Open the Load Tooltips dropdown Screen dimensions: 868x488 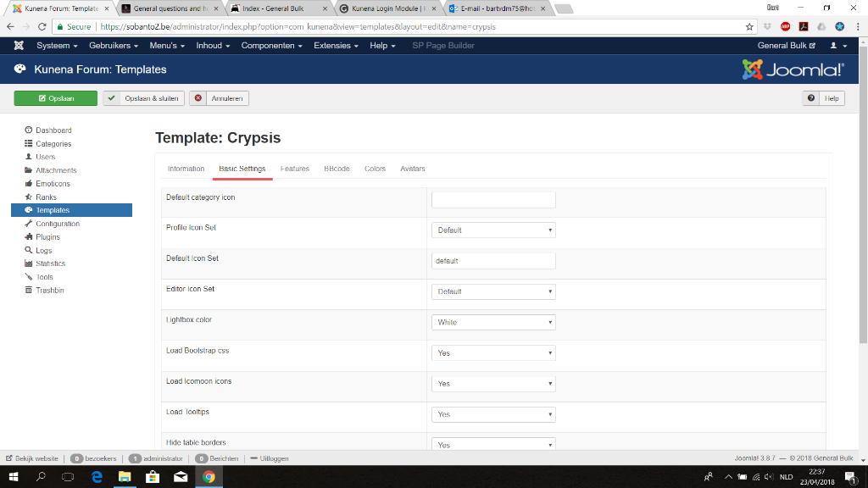click(x=493, y=414)
